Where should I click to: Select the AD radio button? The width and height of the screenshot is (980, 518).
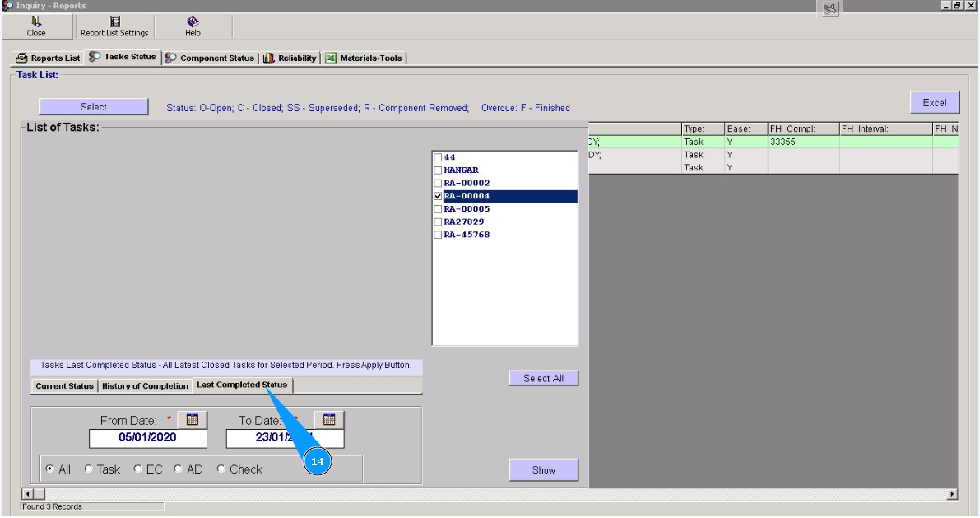click(x=178, y=469)
